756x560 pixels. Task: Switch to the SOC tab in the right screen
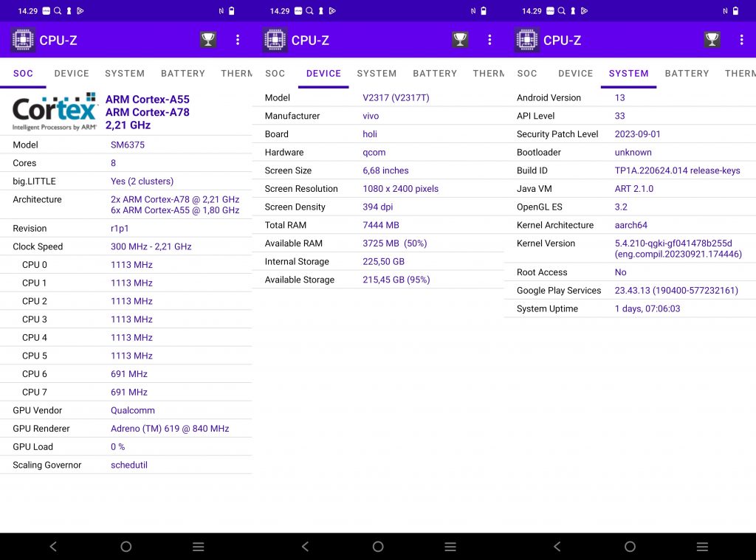point(527,73)
